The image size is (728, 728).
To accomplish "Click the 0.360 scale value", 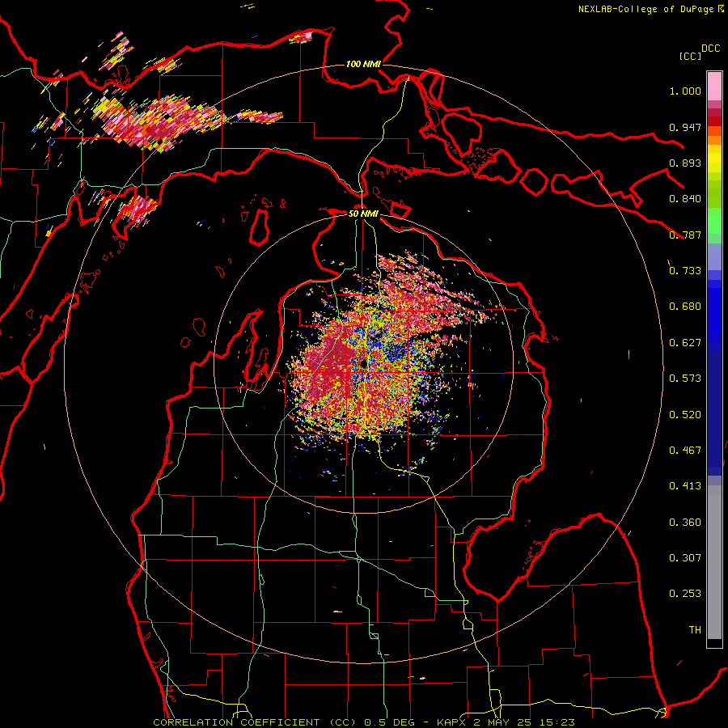I will pyautogui.click(x=685, y=523).
